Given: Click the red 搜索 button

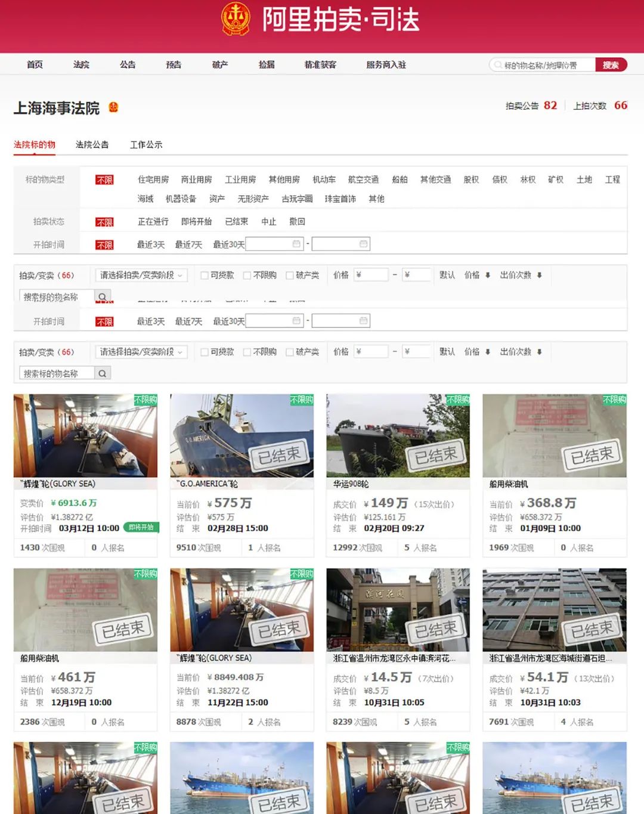Looking at the screenshot, I should (611, 65).
